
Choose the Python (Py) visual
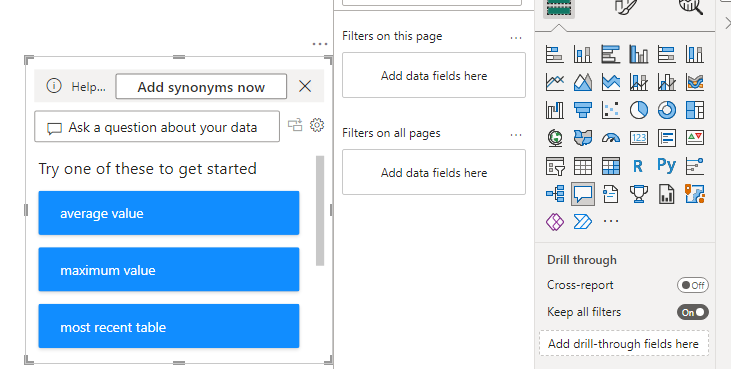[667, 165]
